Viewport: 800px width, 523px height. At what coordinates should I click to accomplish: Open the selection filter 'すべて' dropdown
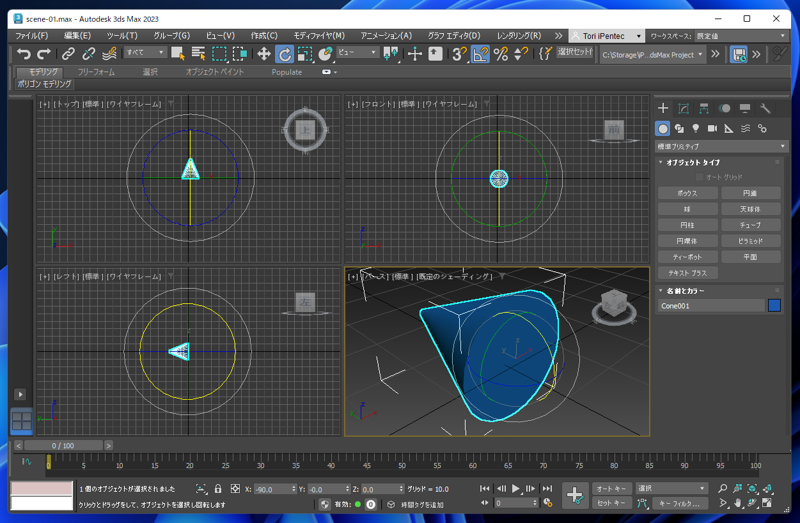click(145, 52)
